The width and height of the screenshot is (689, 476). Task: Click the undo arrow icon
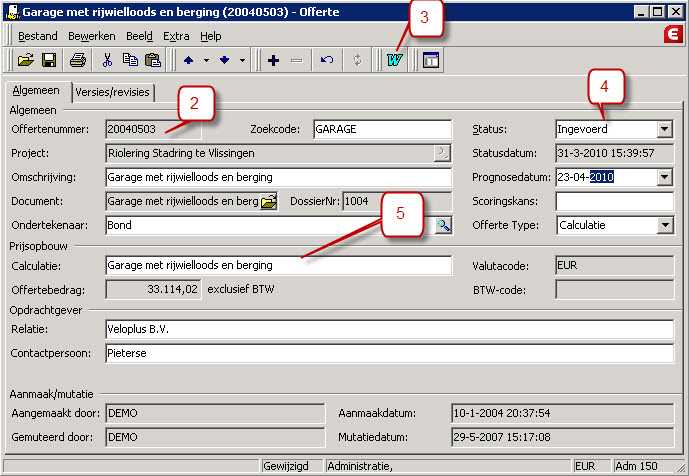(x=326, y=60)
